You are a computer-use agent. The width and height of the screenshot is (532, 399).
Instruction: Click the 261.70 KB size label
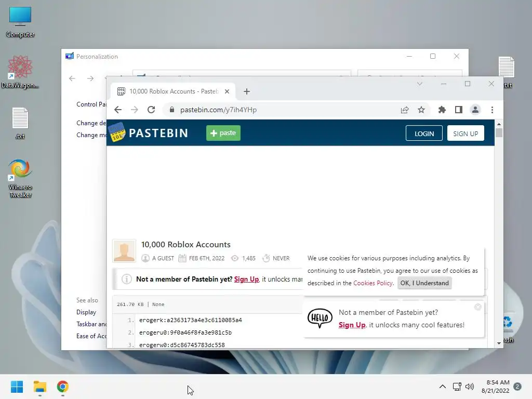point(130,304)
